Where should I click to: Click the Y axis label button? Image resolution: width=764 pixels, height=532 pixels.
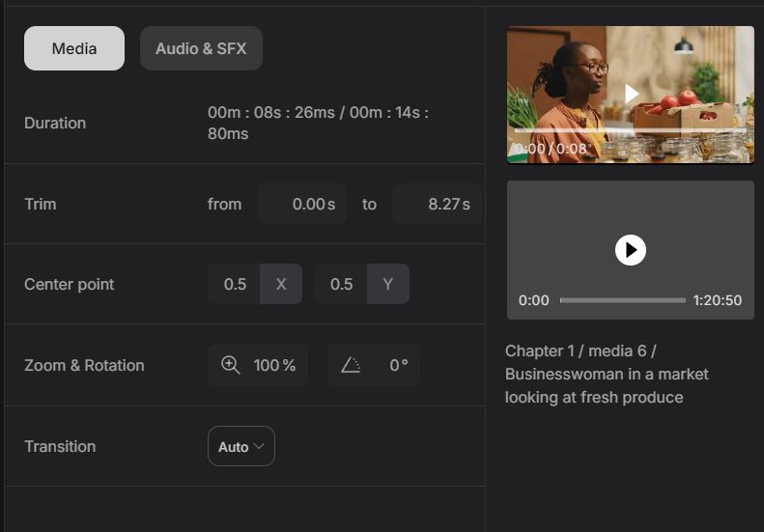[x=387, y=284]
